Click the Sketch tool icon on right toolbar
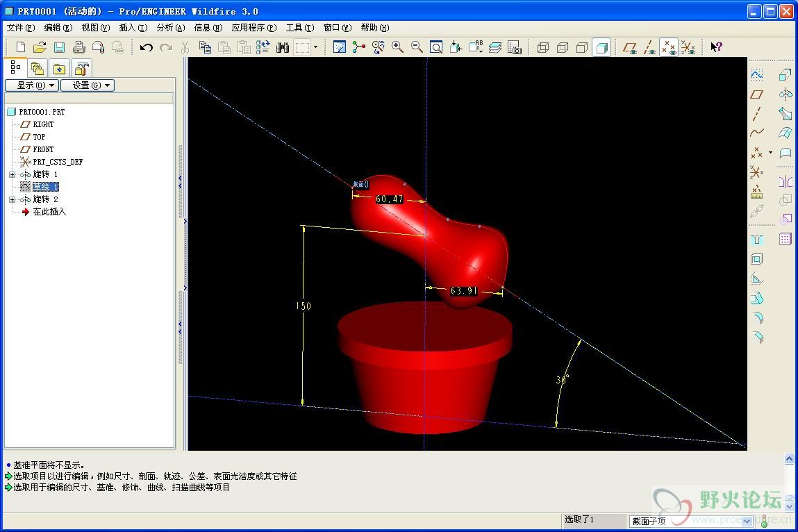 757,75
